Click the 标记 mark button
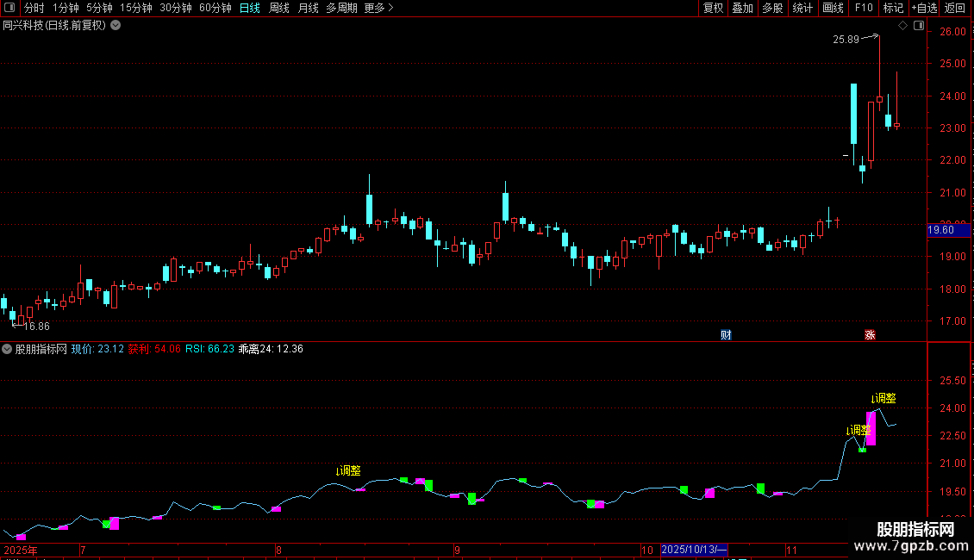Viewport: 974px width, 560px height. [893, 8]
